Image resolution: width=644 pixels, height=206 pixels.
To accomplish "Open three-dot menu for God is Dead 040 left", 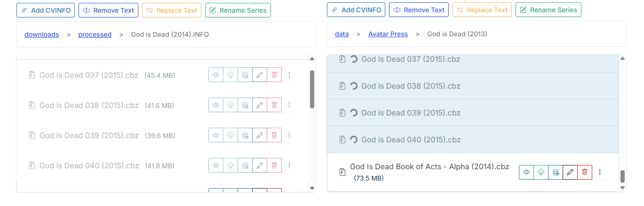I will tap(289, 165).
